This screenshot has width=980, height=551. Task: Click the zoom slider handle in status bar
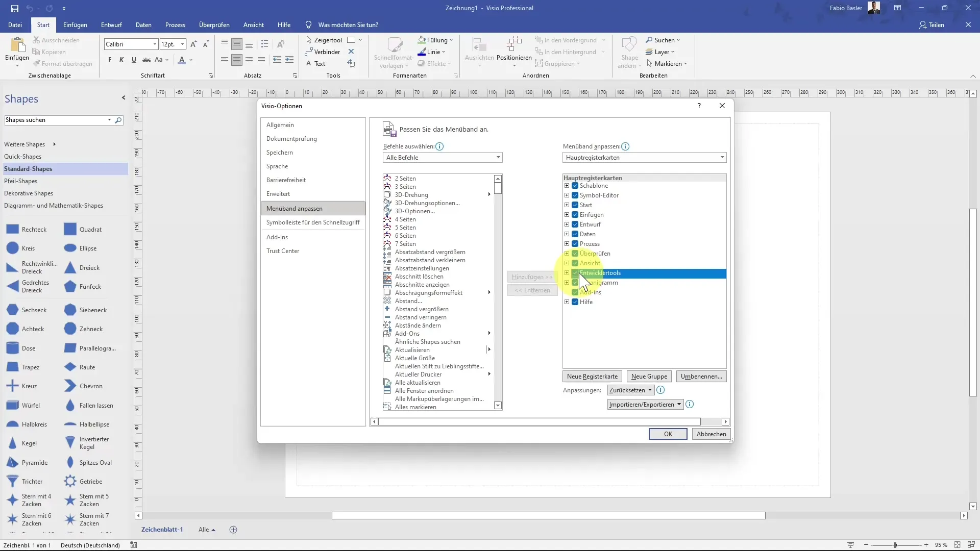tap(895, 545)
